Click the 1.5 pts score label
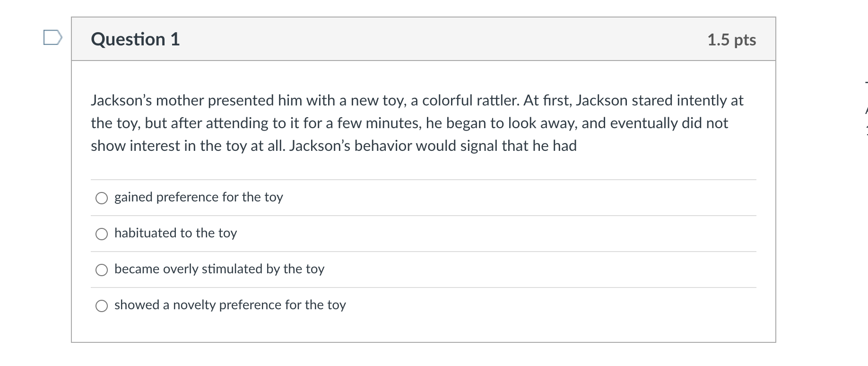This screenshot has width=868, height=366. point(731,40)
